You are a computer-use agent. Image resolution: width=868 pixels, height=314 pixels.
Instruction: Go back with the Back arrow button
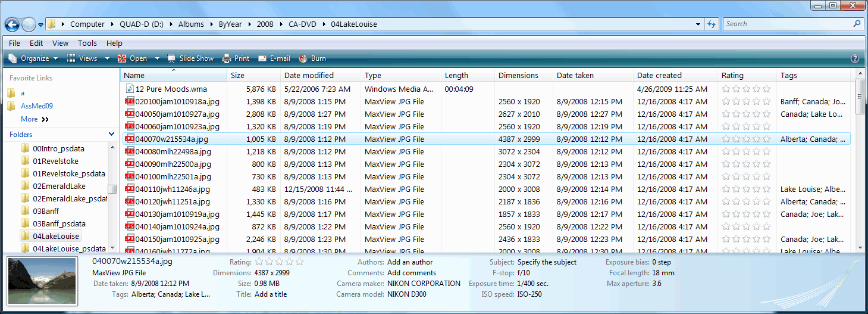pyautogui.click(x=11, y=24)
